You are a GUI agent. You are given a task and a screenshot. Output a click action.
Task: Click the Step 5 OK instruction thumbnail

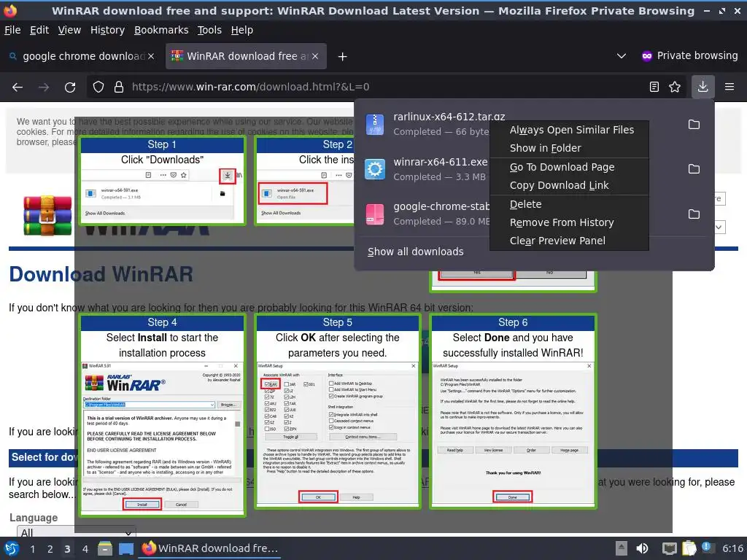(x=338, y=411)
